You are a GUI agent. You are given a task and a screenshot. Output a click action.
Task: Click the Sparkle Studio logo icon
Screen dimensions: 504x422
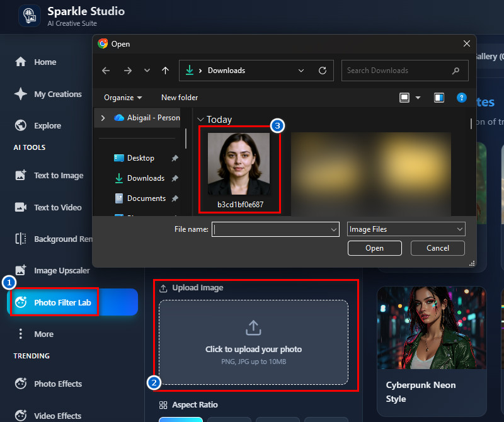30,16
